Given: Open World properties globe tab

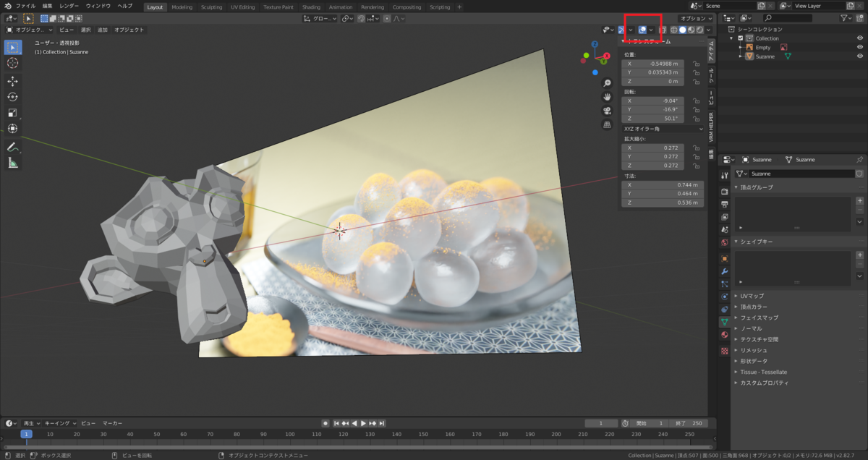Looking at the screenshot, I should 725,243.
